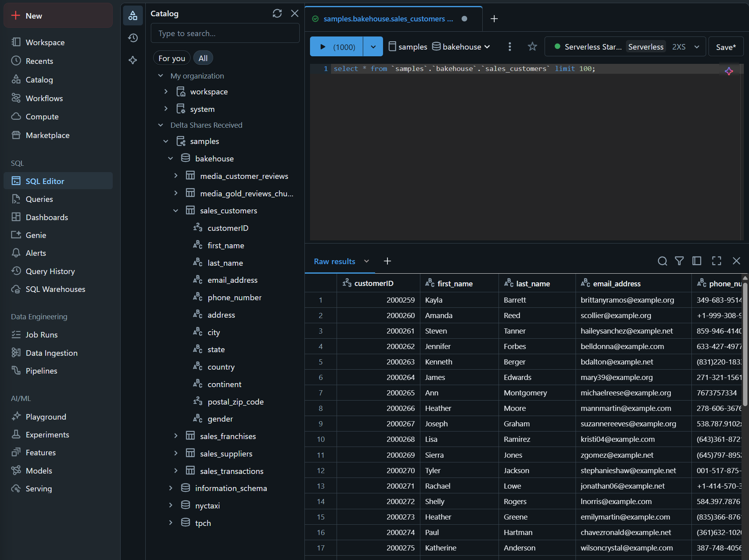
Task: Close the results pane
Action: tap(736, 261)
